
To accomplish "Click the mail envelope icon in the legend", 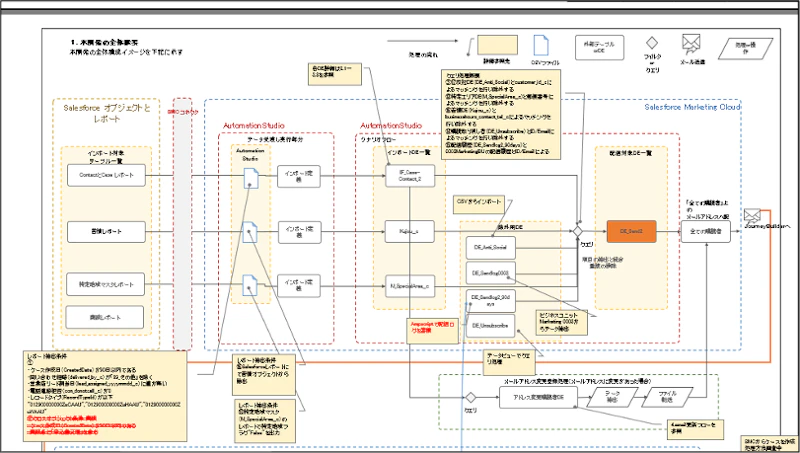I will [x=691, y=44].
